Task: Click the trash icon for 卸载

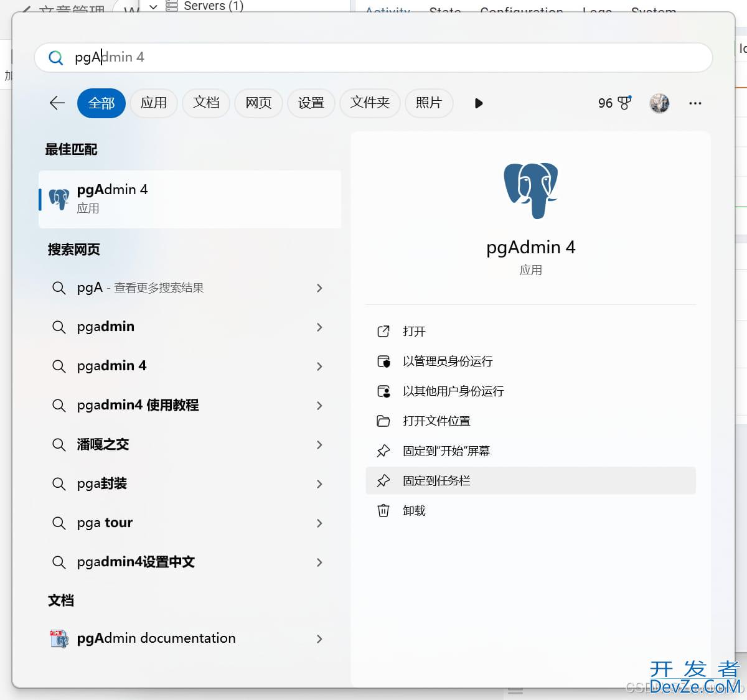Action: pyautogui.click(x=383, y=510)
